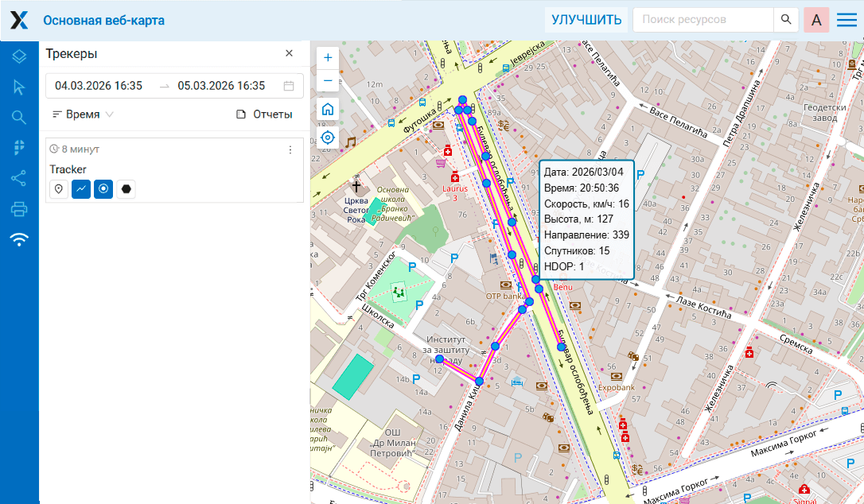Screen dimensions: 864x504
Task: Open the trackers wifi icon
Action: tap(19, 239)
